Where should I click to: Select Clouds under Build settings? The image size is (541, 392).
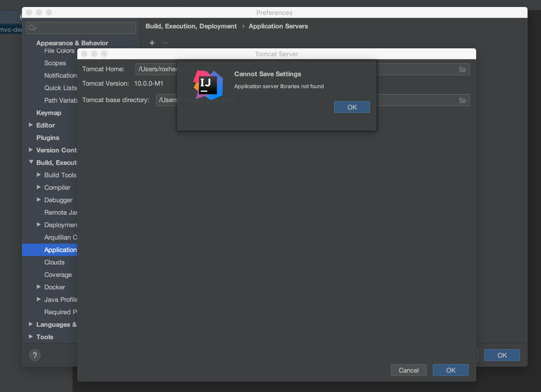pyautogui.click(x=54, y=262)
